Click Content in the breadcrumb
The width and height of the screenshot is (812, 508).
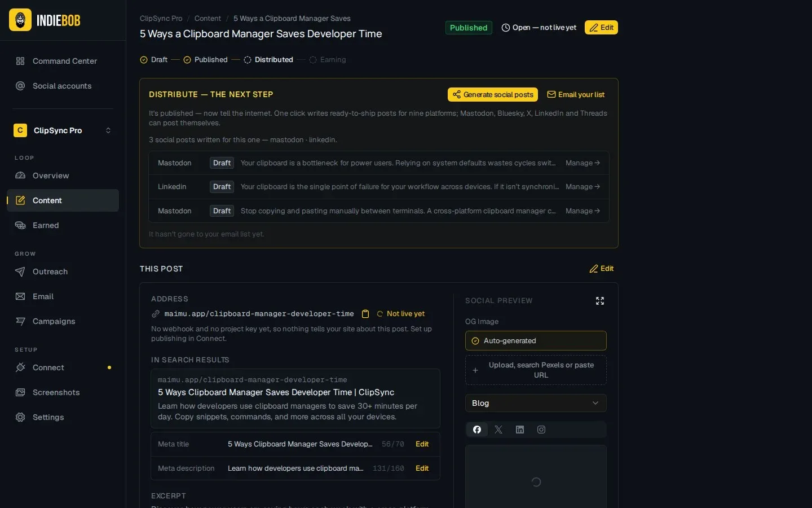click(208, 19)
